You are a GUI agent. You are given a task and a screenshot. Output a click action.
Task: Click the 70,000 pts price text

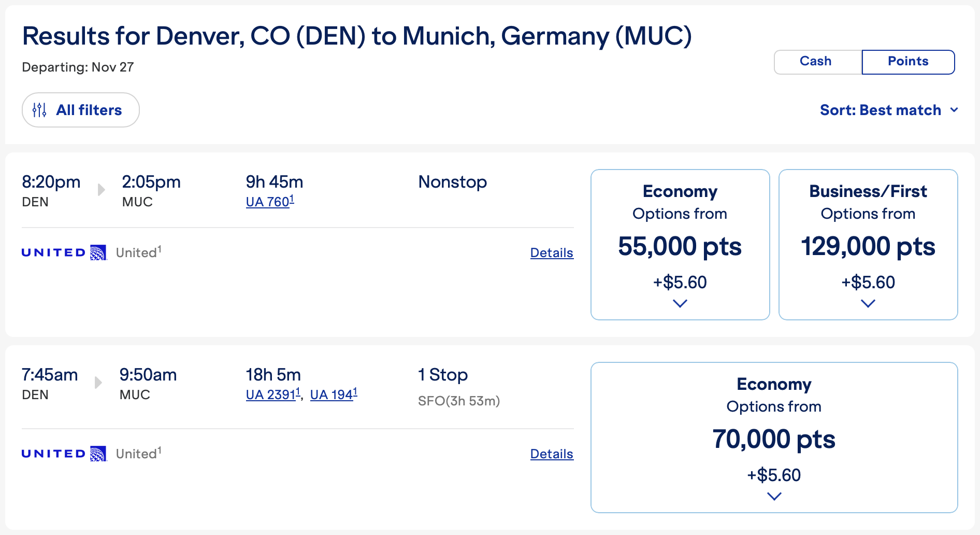tap(774, 439)
